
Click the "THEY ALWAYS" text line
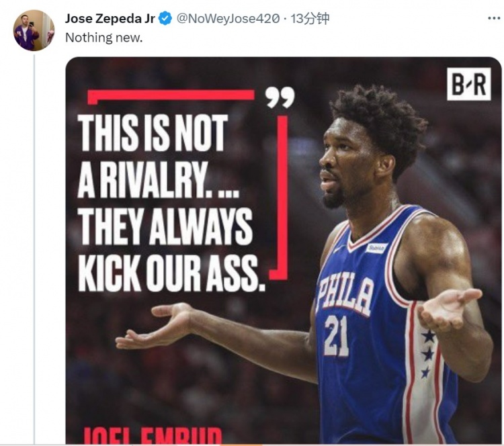tap(165, 227)
